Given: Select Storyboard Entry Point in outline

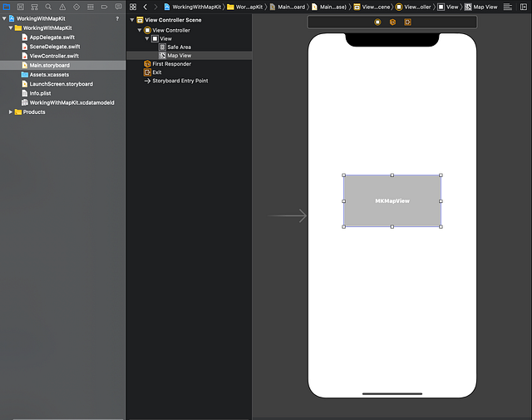Looking at the screenshot, I should coord(176,81).
